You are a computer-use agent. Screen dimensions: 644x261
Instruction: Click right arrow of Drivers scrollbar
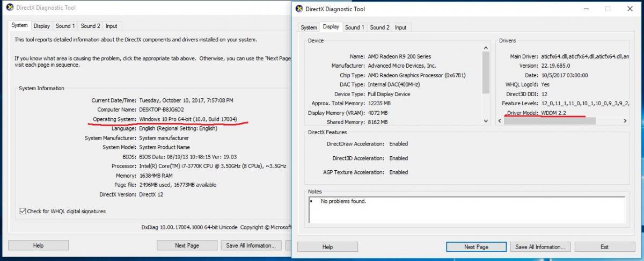(x=625, y=121)
